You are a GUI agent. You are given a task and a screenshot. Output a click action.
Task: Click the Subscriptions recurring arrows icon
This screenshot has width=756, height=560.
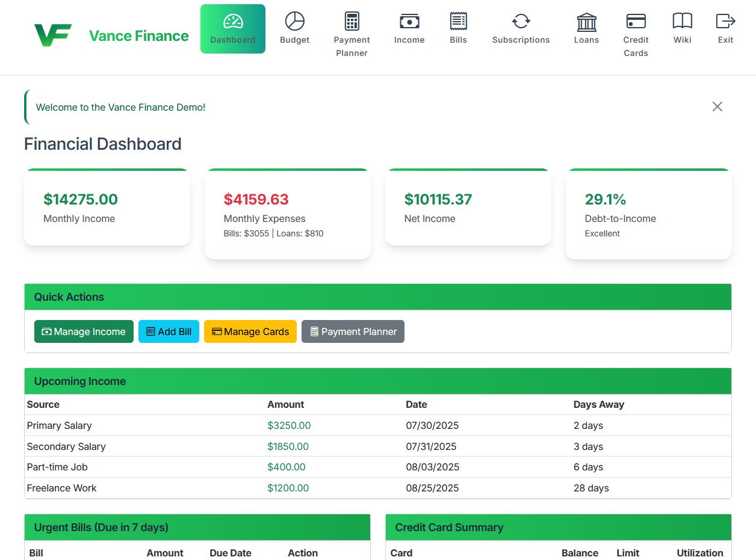(521, 20)
